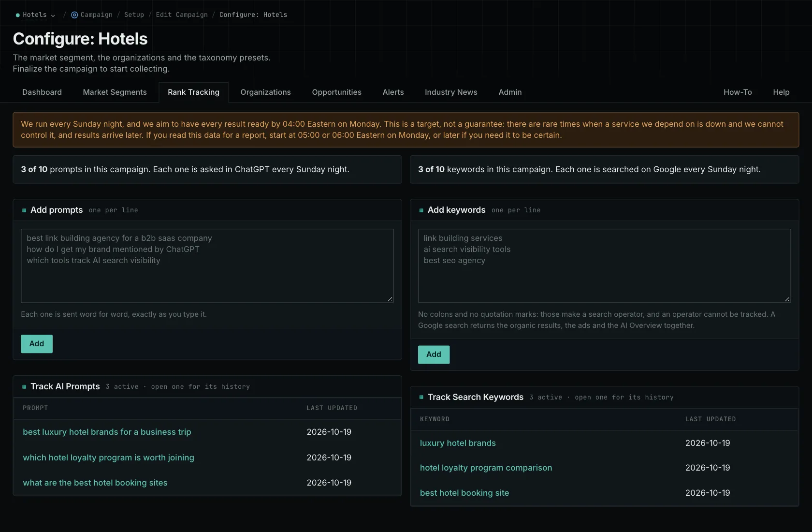Open the Market Segments tab
The width and height of the screenshot is (812, 532).
point(115,92)
